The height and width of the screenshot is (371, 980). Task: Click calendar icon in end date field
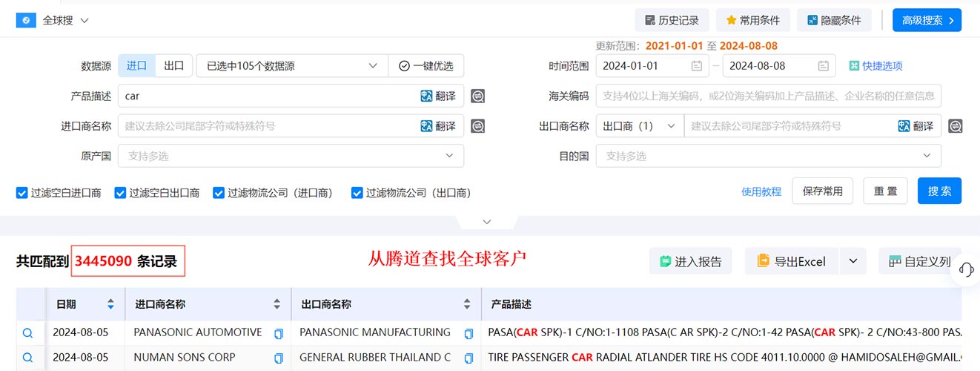pyautogui.click(x=823, y=65)
